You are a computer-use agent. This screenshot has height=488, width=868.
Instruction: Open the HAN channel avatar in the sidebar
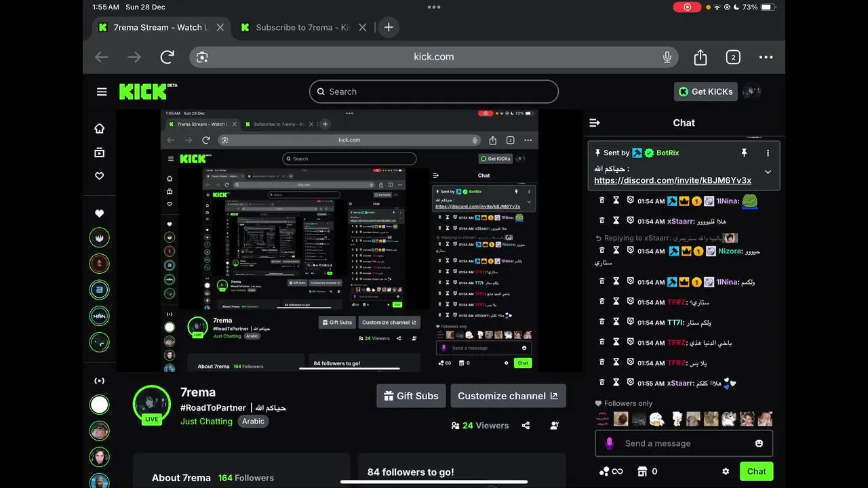pyautogui.click(x=99, y=317)
